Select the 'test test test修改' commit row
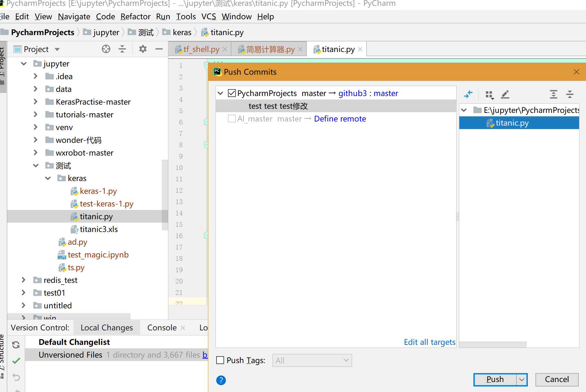Screen dimensions: 586x392 point(336,106)
